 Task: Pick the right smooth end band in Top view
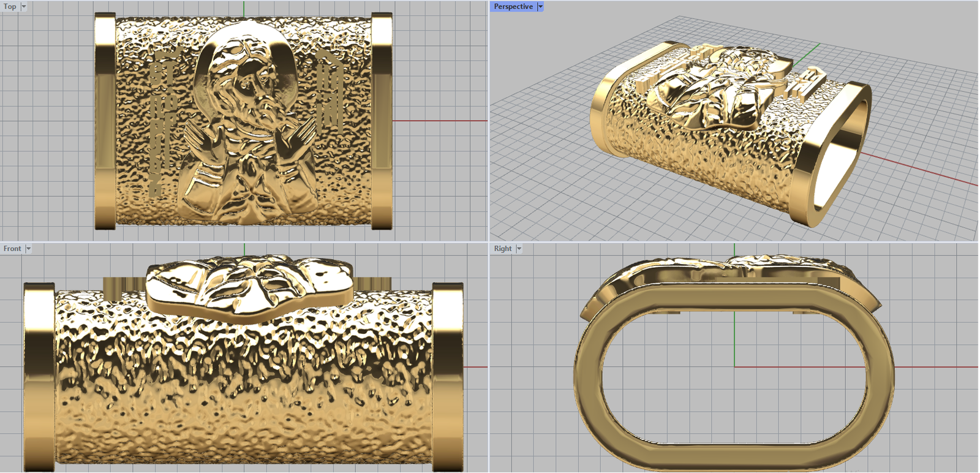click(382, 121)
